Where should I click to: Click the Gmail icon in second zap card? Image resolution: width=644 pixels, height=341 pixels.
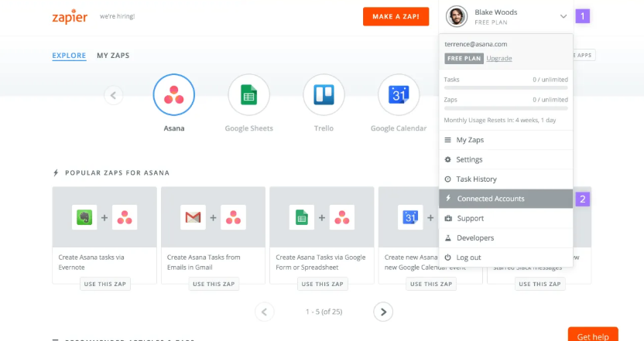coord(193,217)
